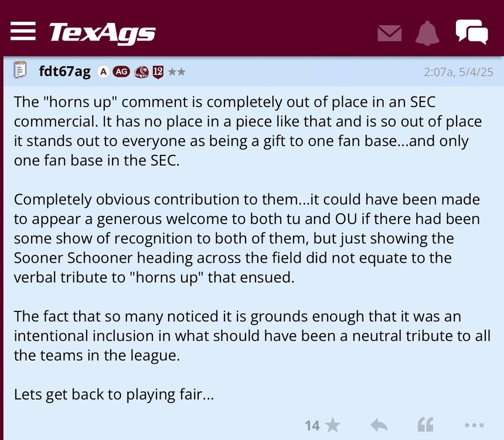504x440 pixels.
Task: Reply to fdt67ag's post
Action: pyautogui.click(x=379, y=425)
